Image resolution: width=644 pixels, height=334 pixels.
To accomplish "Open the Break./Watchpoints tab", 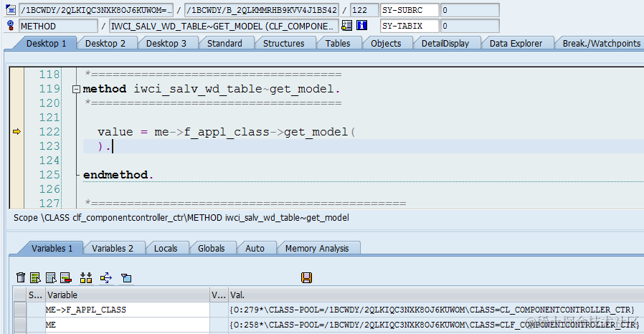I will point(601,44).
